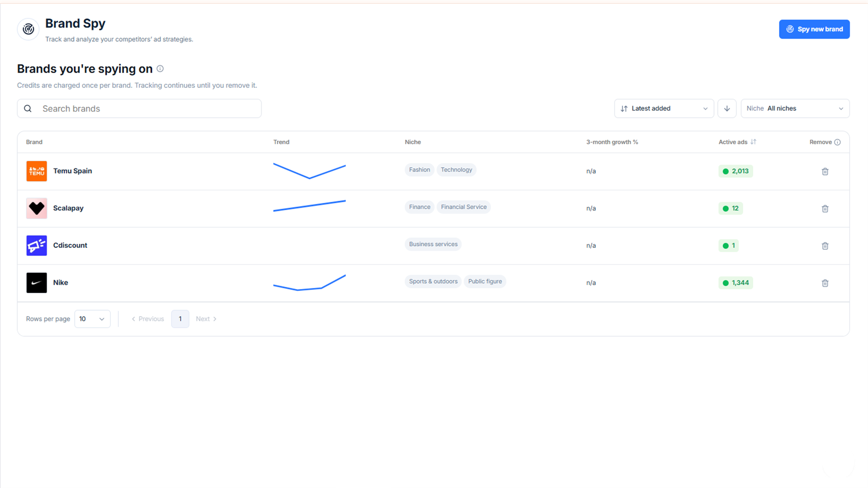
Task: Click the Business services niche tag
Action: point(433,244)
